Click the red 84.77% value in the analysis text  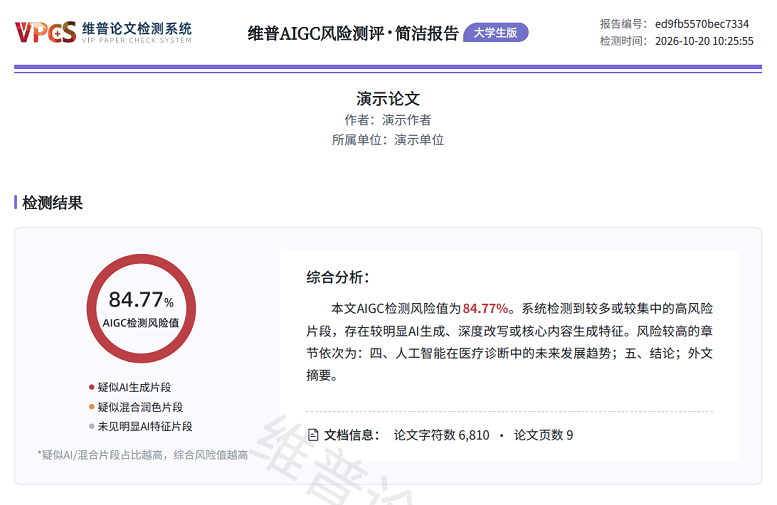click(x=486, y=309)
